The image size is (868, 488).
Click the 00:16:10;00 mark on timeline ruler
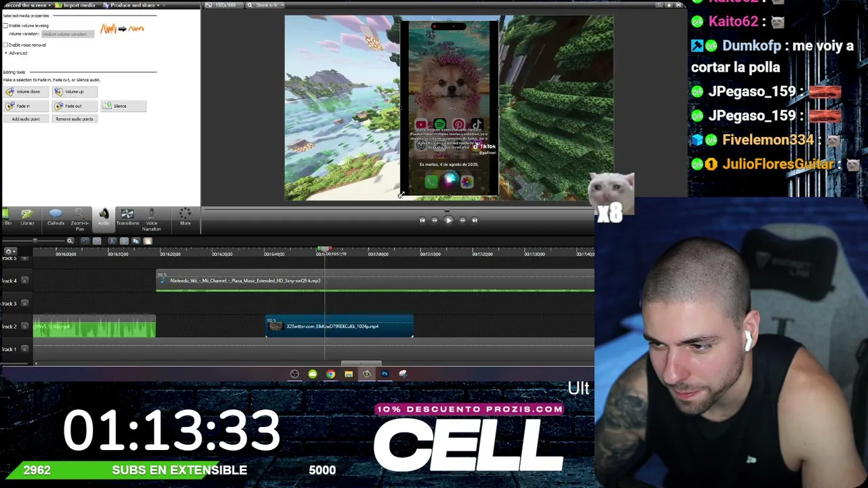click(118, 254)
